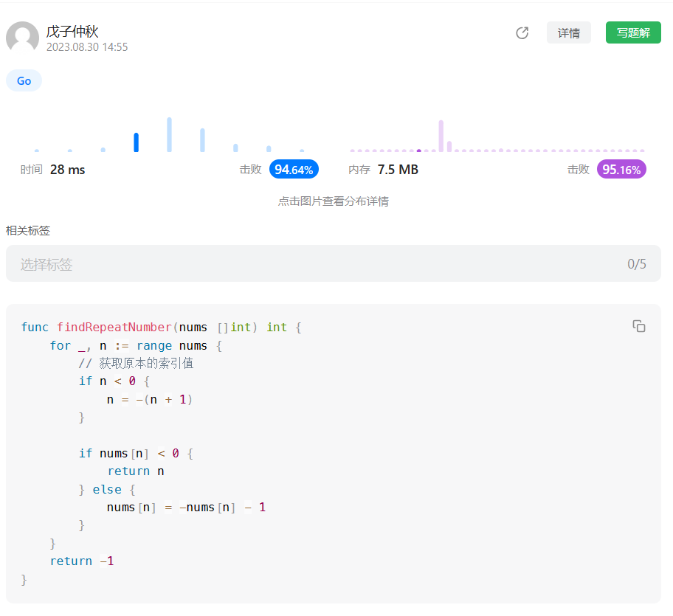Click the 0/5 tag counter
673x616 pixels.
coord(637,263)
